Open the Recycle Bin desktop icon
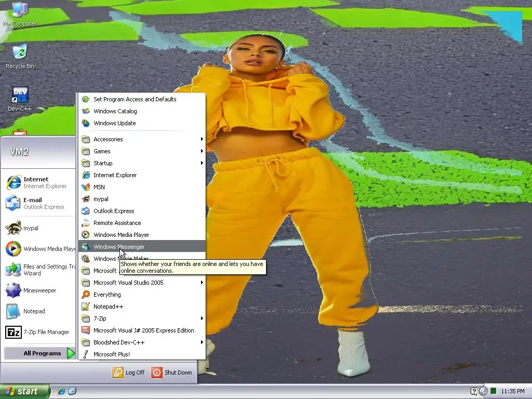 [x=20, y=56]
